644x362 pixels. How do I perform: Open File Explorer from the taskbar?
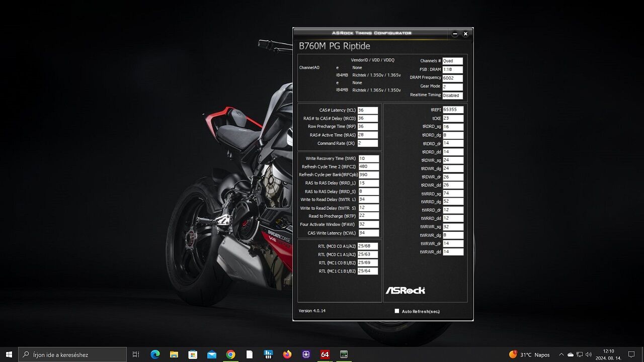pos(174,354)
